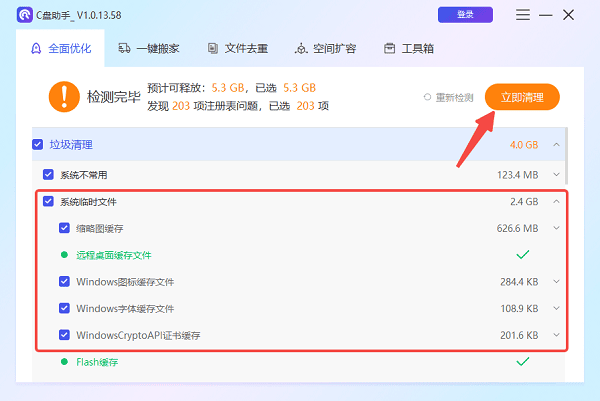Click the orange warning exclamation icon
The width and height of the screenshot is (600, 401).
pyautogui.click(x=63, y=97)
